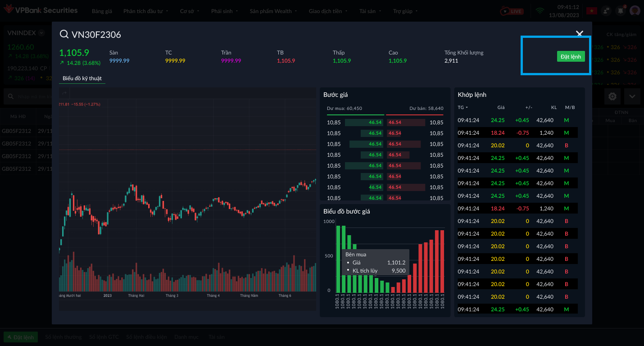Click the Wi-Fi connection status icon
This screenshot has width=644, height=346.
point(540,11)
